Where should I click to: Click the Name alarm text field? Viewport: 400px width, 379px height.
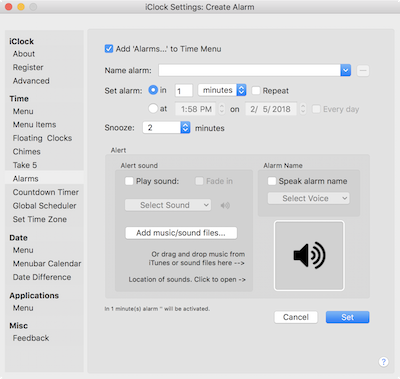(x=250, y=70)
